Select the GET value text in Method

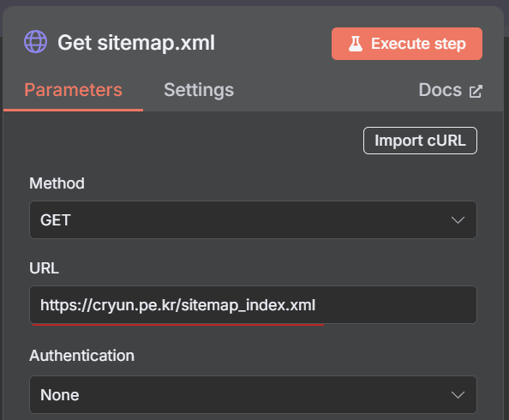(56, 220)
